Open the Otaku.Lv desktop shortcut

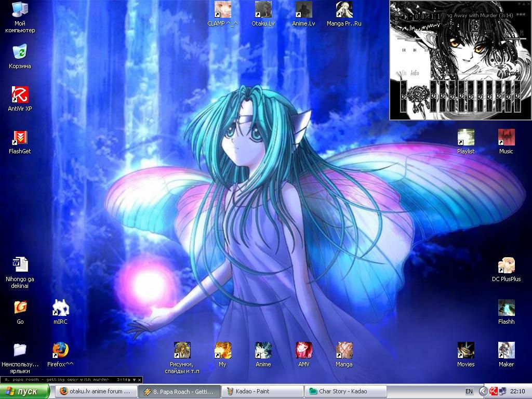point(263,14)
